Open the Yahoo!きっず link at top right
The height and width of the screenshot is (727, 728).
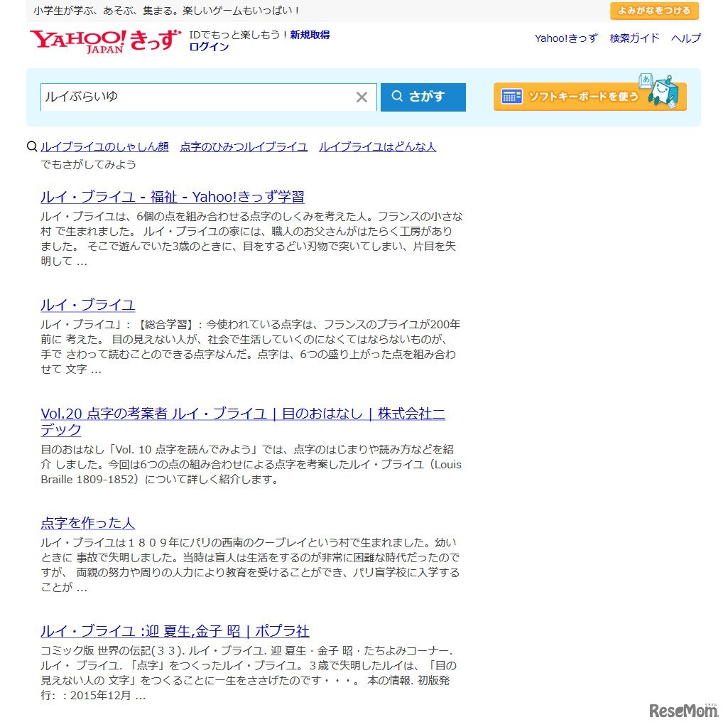point(565,39)
